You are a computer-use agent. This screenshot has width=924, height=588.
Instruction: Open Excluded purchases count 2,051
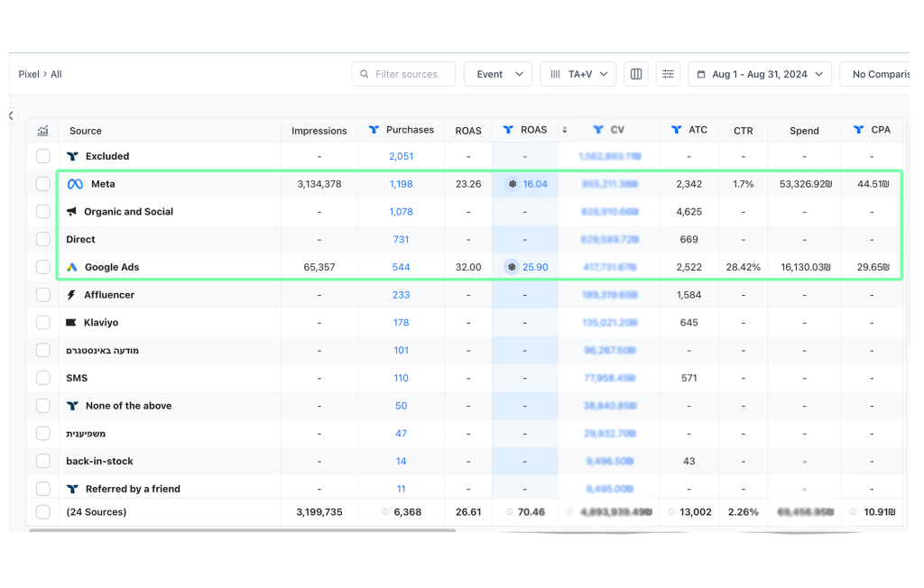pyautogui.click(x=401, y=156)
